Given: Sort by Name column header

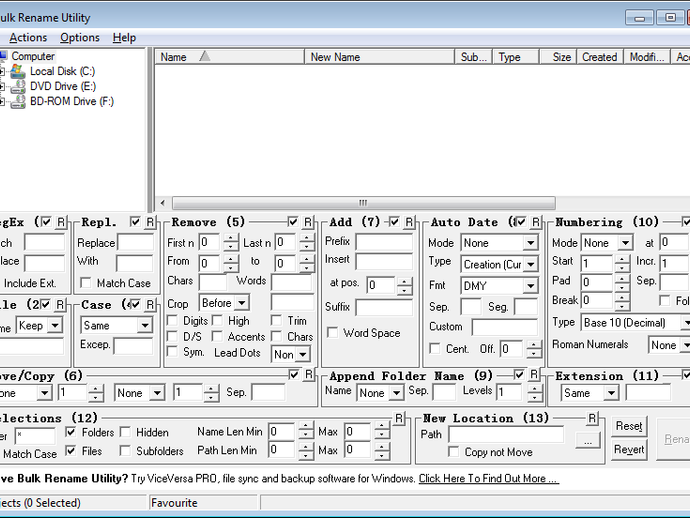Looking at the screenshot, I should pos(229,57).
